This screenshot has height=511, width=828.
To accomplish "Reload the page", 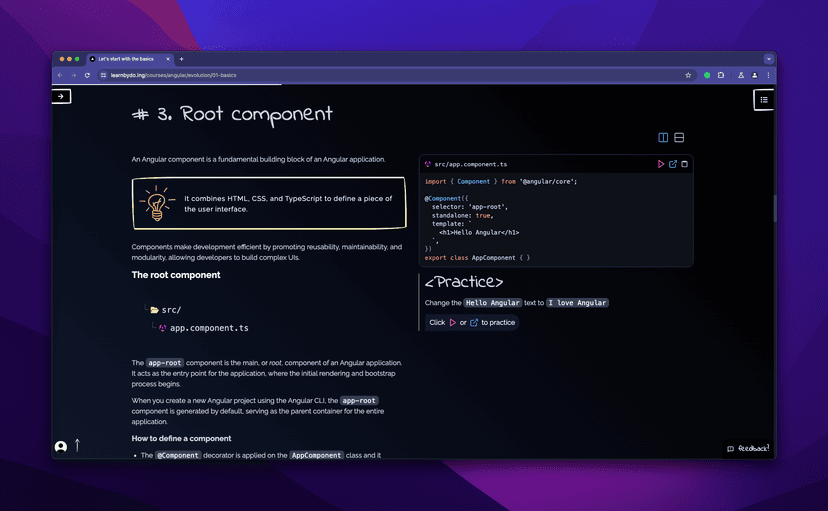I will 87,75.
